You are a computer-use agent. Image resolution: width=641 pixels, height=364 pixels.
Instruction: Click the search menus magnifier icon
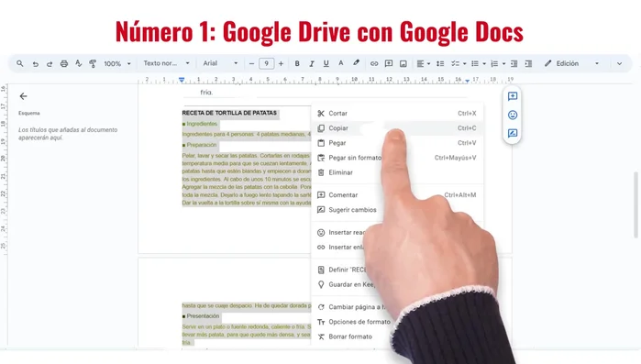[x=19, y=64]
